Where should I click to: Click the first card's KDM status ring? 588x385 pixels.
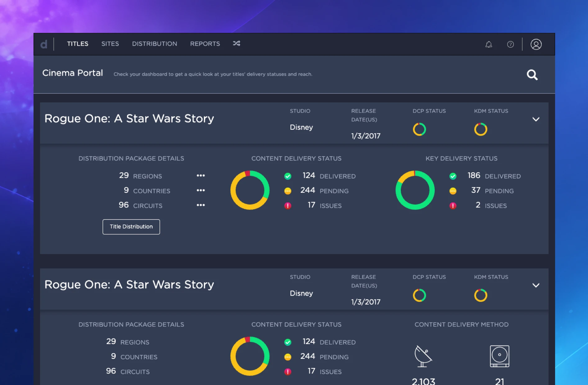click(x=481, y=129)
